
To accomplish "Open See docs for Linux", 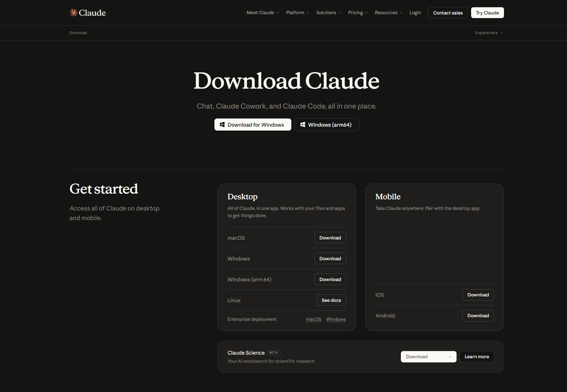I will point(331,300).
